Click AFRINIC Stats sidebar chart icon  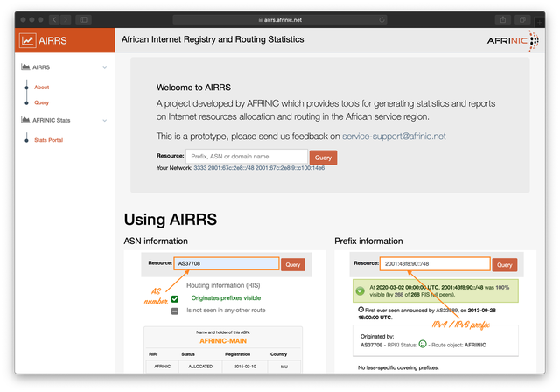pyautogui.click(x=25, y=120)
